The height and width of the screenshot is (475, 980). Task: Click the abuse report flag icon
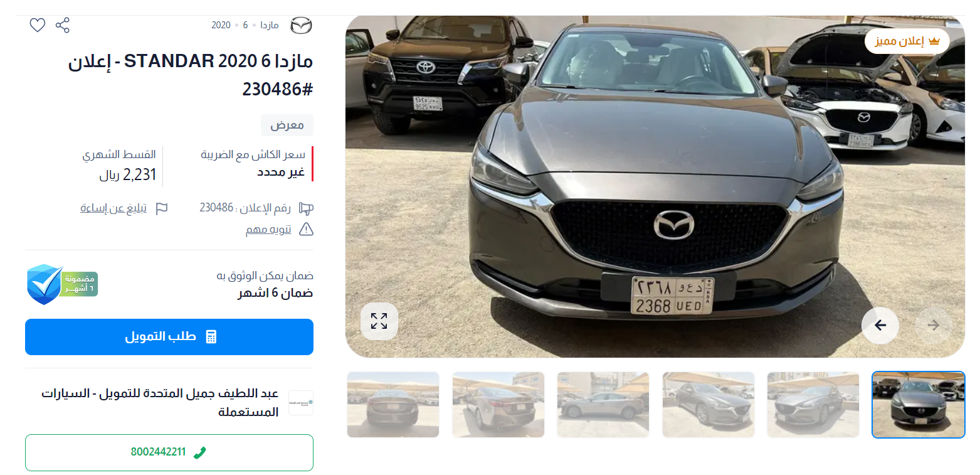click(162, 208)
